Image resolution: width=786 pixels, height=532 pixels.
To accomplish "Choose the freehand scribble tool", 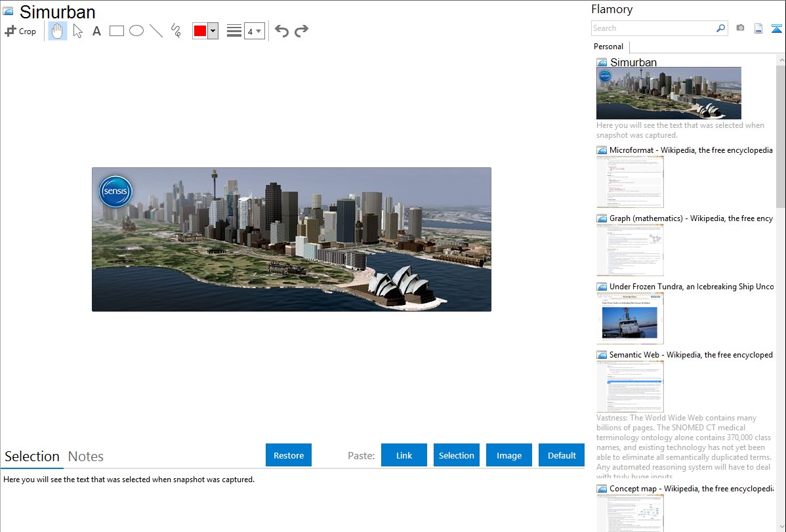I will pos(176,31).
